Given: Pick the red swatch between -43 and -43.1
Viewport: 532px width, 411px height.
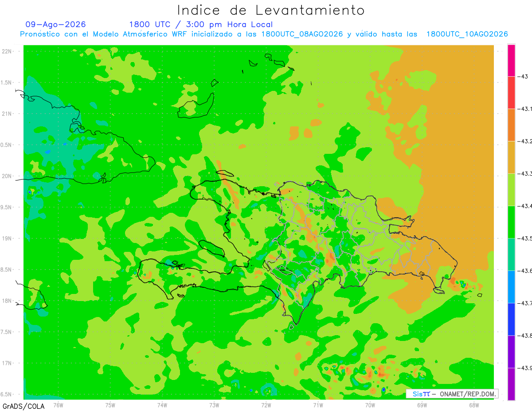Looking at the screenshot, I should pyautogui.click(x=511, y=93).
